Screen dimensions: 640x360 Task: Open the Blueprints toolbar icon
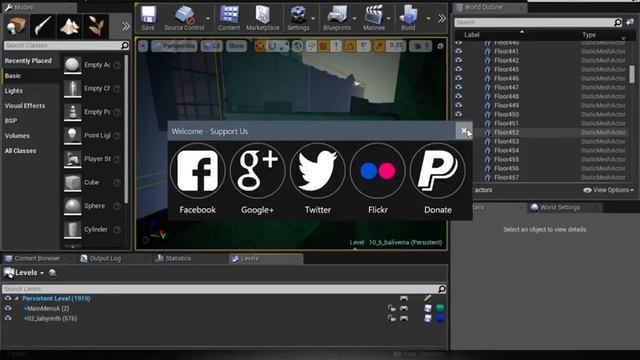[x=337, y=18]
